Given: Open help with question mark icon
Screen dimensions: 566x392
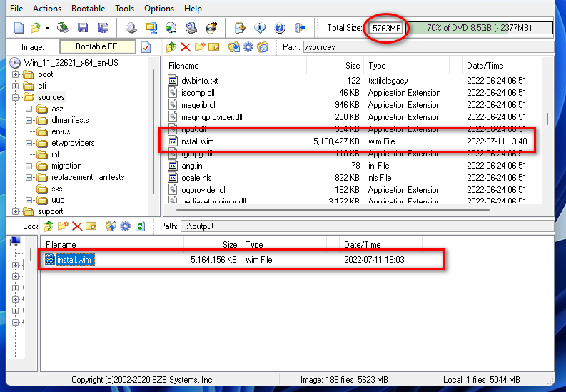Looking at the screenshot, I should [280, 28].
